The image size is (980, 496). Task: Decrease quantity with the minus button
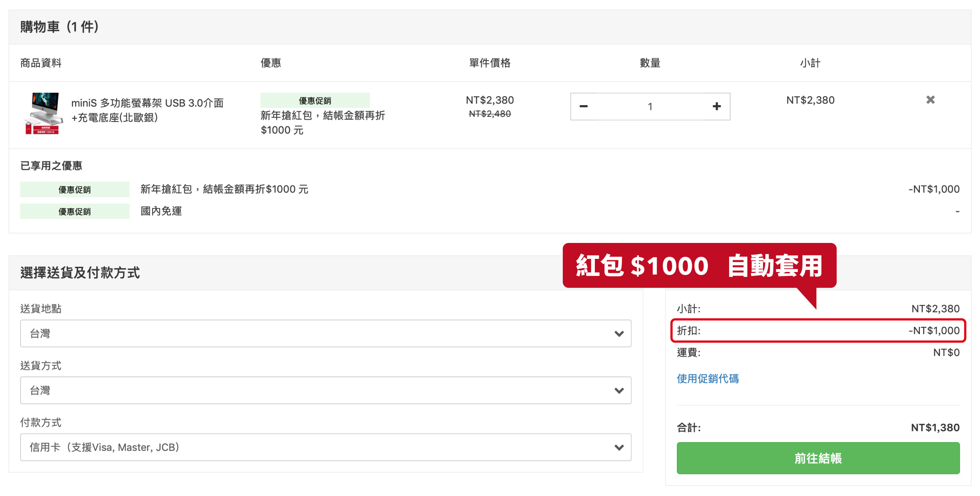[x=583, y=106]
